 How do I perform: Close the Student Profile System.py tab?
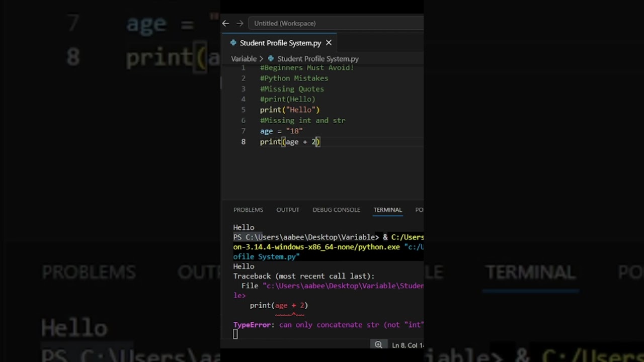[x=329, y=43]
